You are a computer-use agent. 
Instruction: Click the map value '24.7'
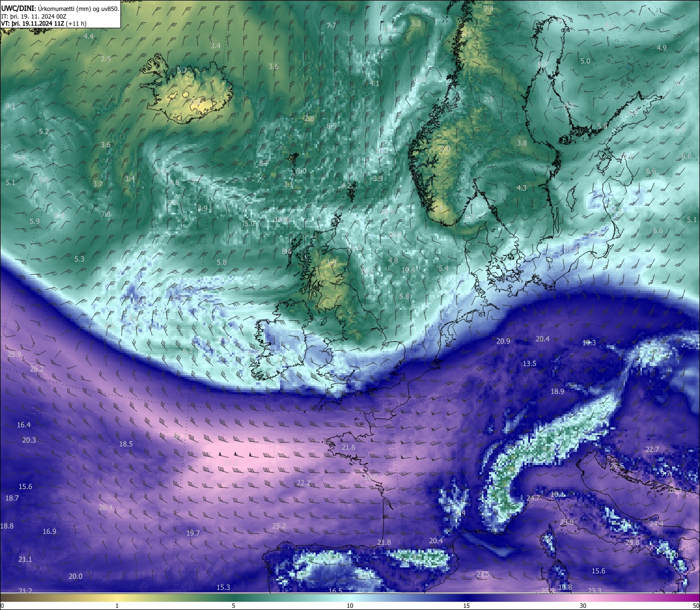click(x=533, y=498)
